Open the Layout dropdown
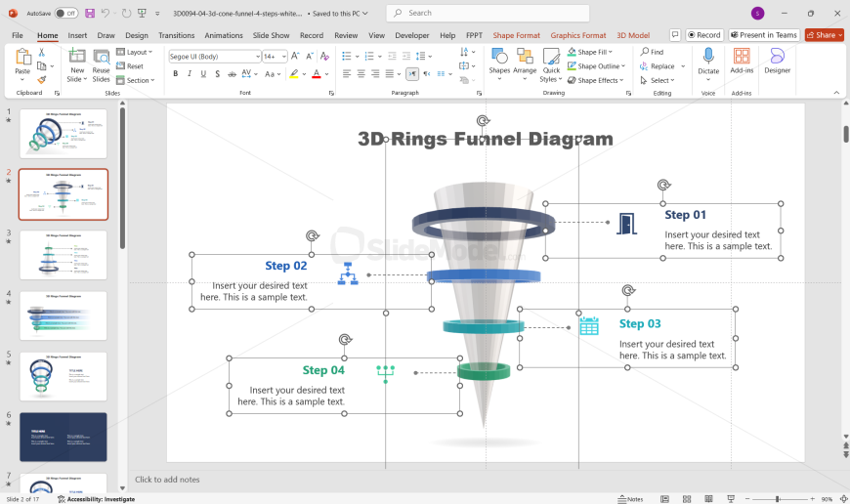This screenshot has width=850, height=504. (138, 52)
